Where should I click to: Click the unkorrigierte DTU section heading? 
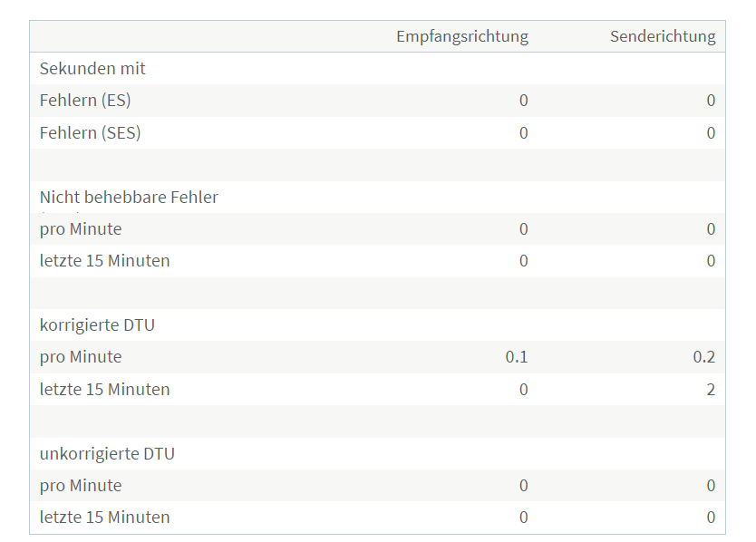point(107,453)
